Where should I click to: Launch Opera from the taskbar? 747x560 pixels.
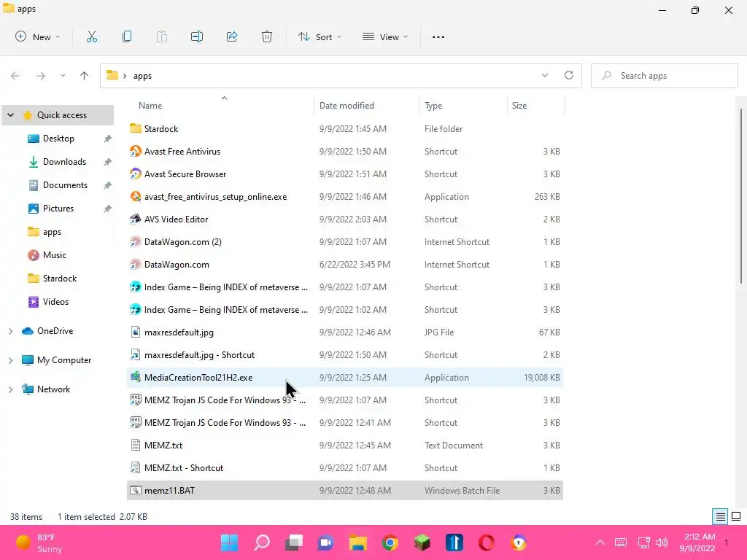[x=487, y=542]
